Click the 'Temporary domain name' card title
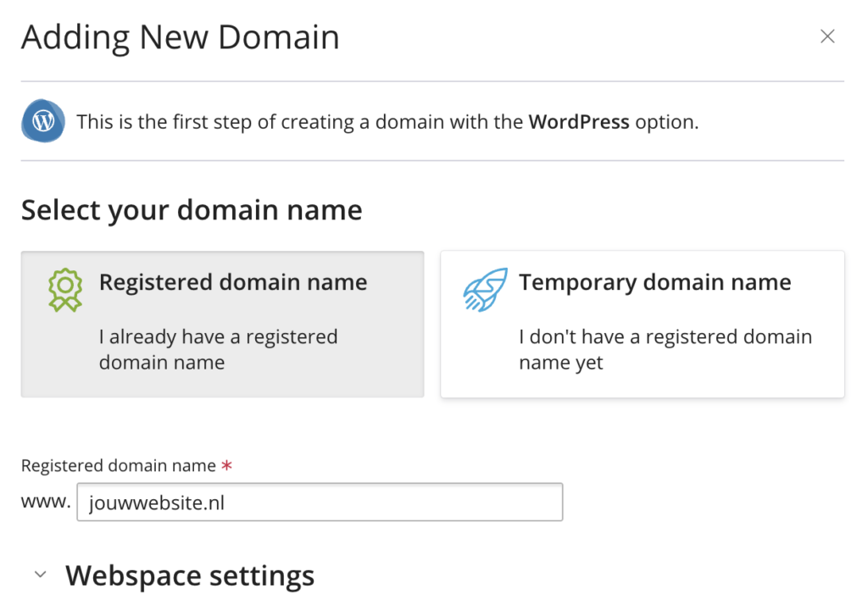 pyautogui.click(x=654, y=282)
